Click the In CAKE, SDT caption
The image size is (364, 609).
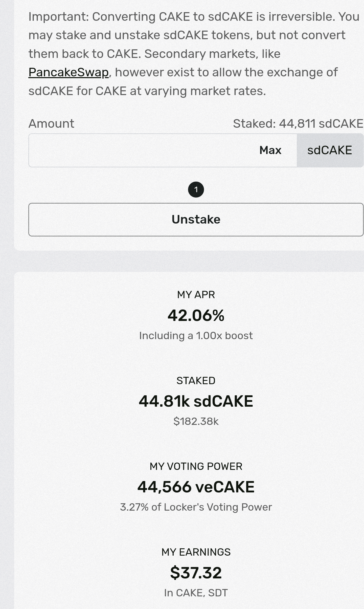coord(196,593)
